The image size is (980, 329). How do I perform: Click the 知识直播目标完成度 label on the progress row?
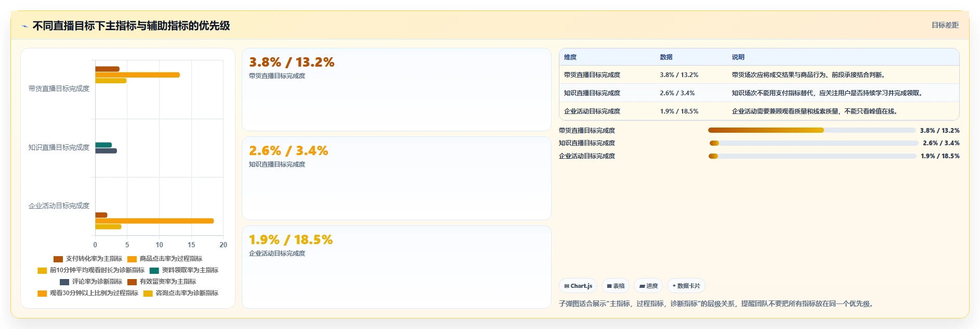point(587,143)
